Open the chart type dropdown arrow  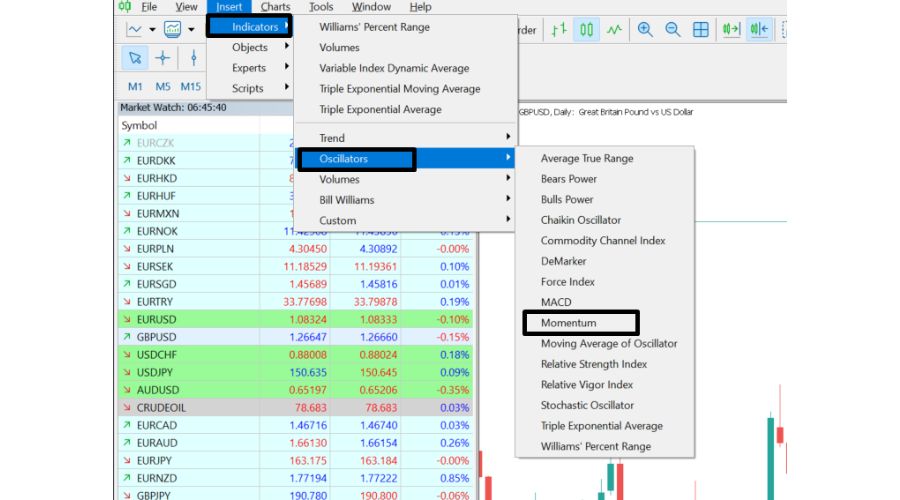(x=152, y=30)
